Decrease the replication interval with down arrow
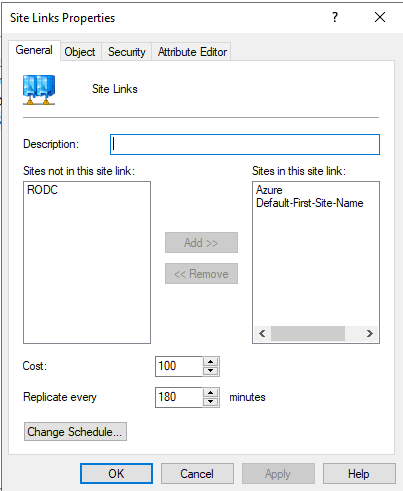 [210, 402]
